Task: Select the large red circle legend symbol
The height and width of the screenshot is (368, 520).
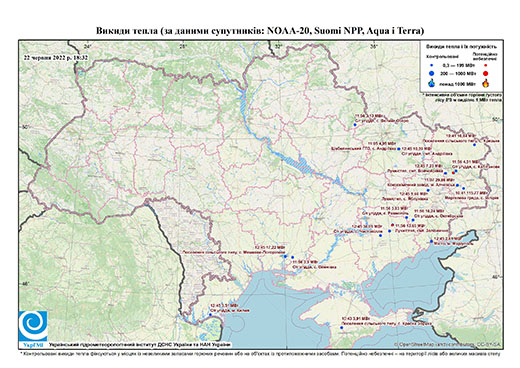Action: (485, 73)
